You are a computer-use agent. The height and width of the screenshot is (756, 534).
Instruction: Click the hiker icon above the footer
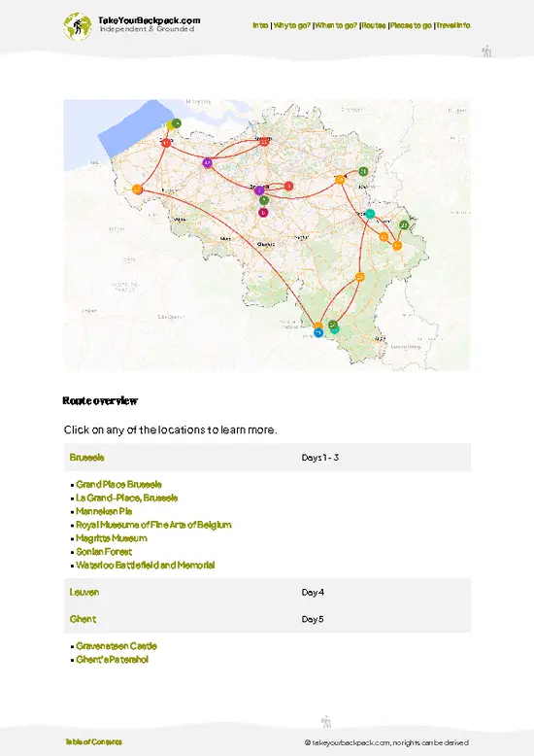point(326,722)
